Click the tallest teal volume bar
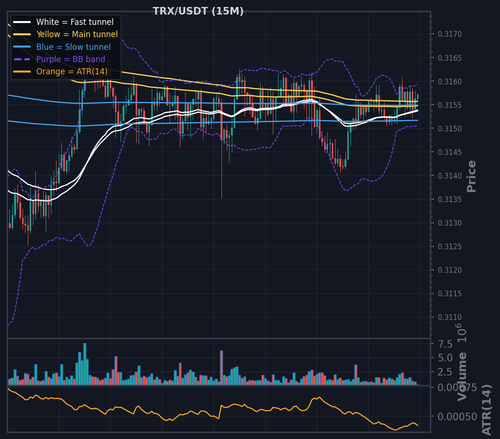The image size is (500, 439). click(85, 364)
